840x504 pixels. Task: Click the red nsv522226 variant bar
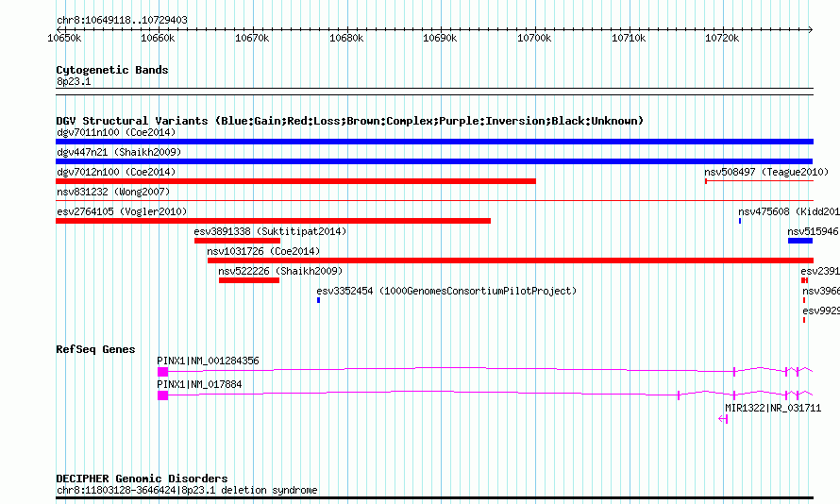tap(249, 280)
